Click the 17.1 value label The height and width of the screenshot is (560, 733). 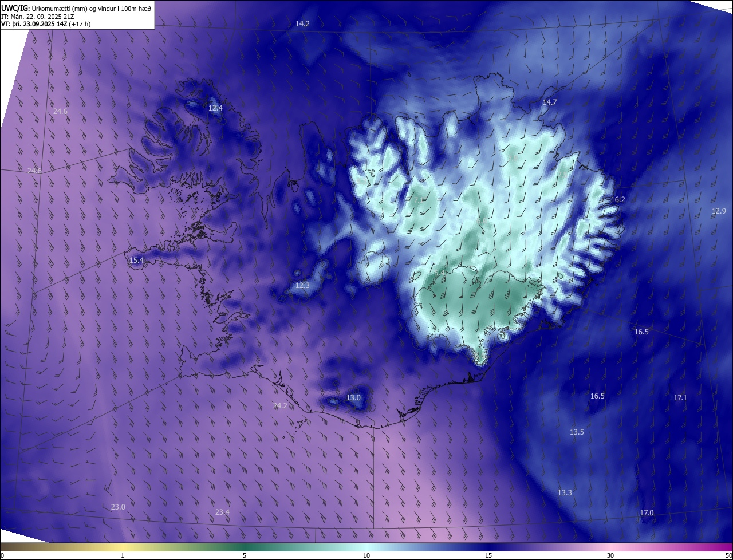(x=680, y=398)
